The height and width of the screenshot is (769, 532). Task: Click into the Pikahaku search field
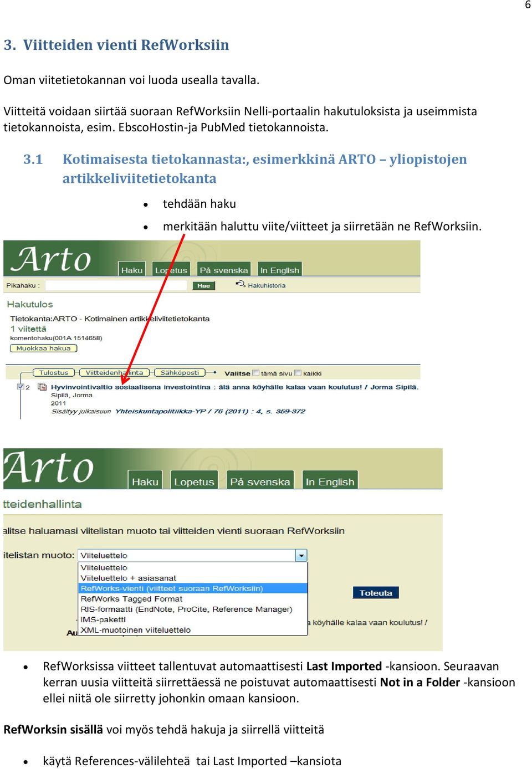(116, 285)
